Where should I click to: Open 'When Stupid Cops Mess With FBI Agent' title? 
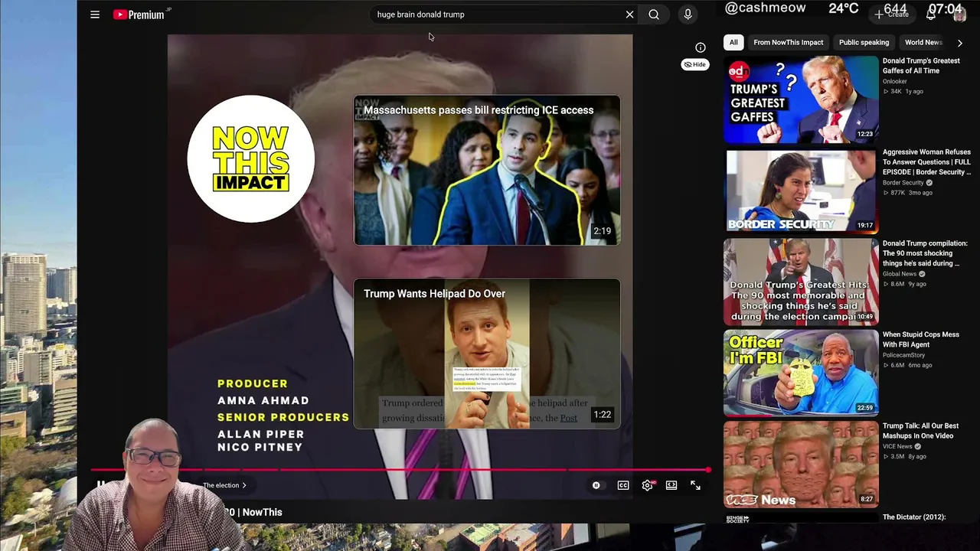click(921, 340)
